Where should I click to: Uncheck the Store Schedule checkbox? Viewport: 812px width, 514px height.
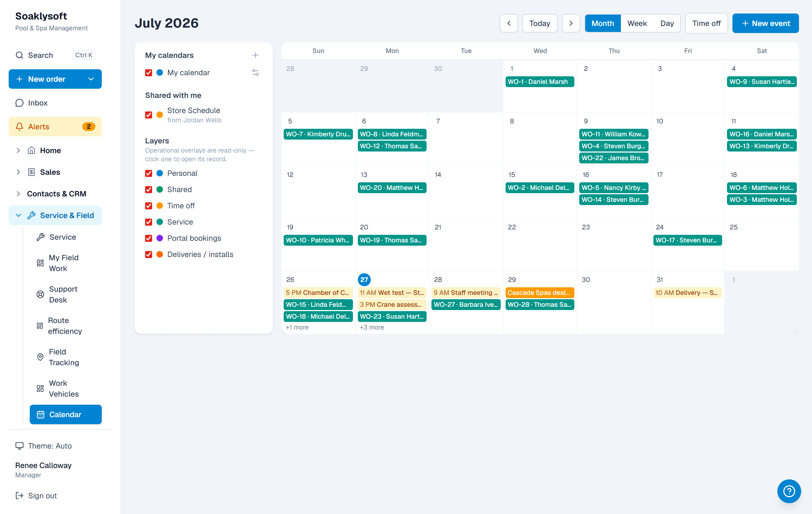tap(148, 115)
